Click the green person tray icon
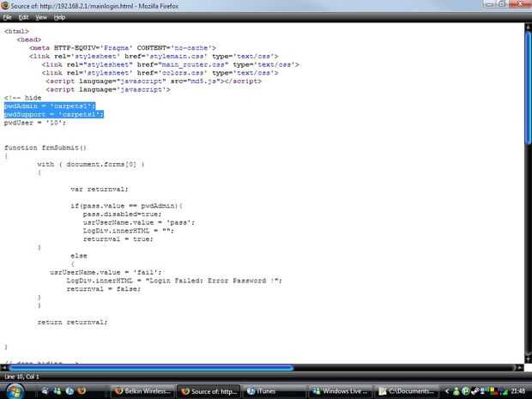This screenshot has width=532, height=399. coord(456,391)
